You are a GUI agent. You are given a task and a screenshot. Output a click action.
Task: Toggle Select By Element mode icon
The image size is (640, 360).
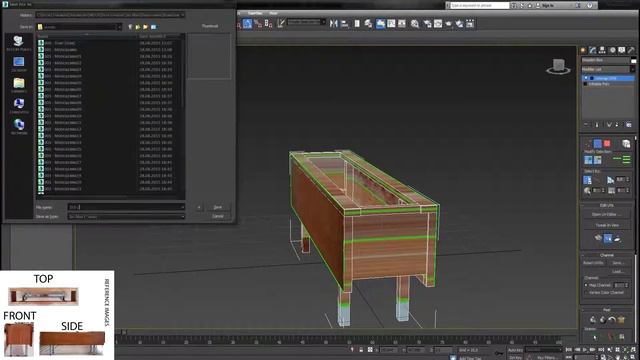pos(626,144)
